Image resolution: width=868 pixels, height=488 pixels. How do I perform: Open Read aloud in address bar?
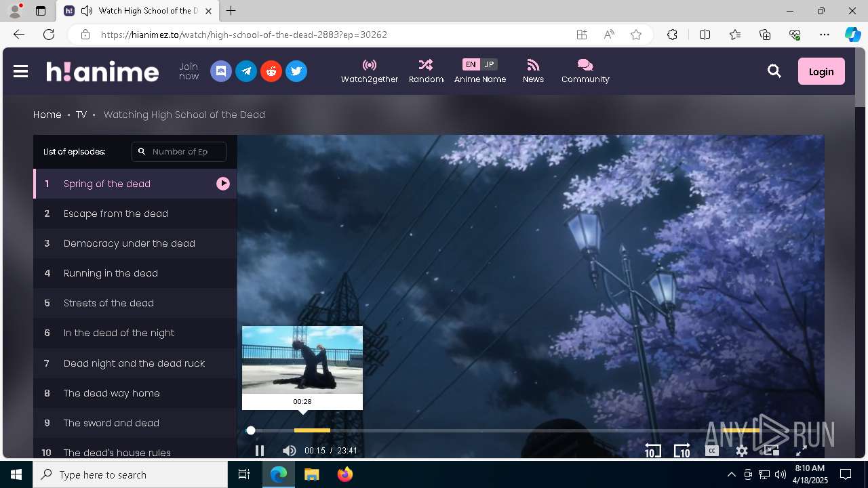[x=609, y=35]
